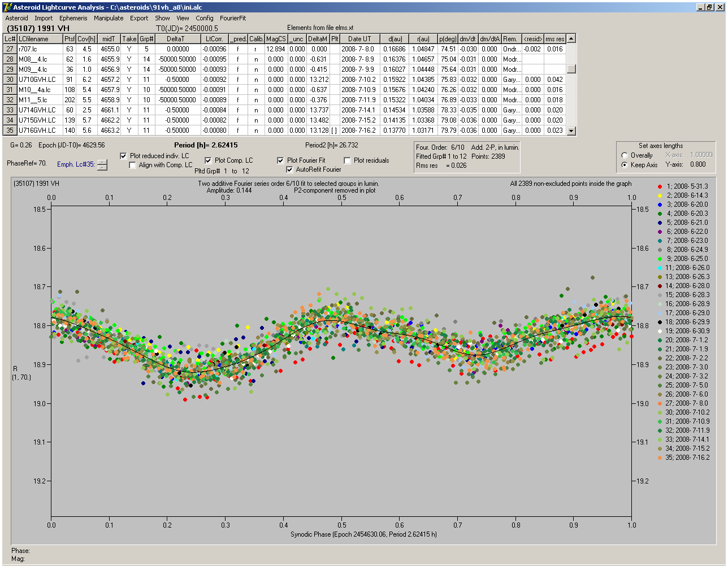Click the MagCS value 12.894
Viewport: 728px width, 566px height.
275,49
